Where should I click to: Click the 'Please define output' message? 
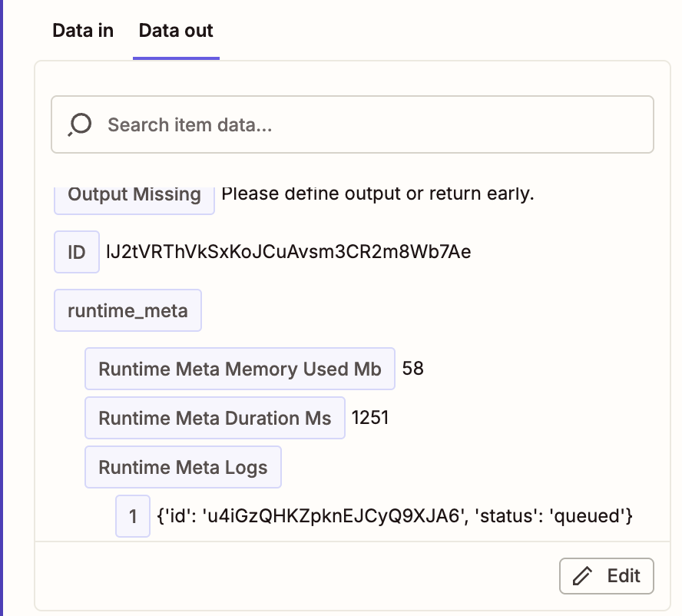(377, 194)
